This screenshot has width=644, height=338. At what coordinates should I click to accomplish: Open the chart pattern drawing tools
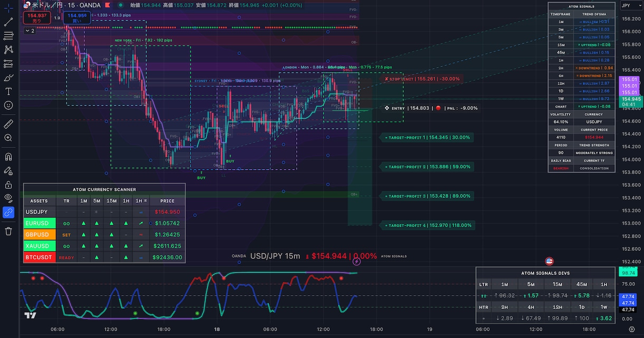(x=8, y=50)
